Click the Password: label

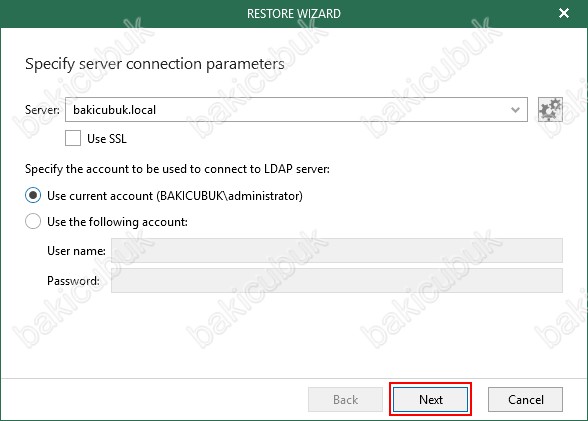[x=74, y=281]
